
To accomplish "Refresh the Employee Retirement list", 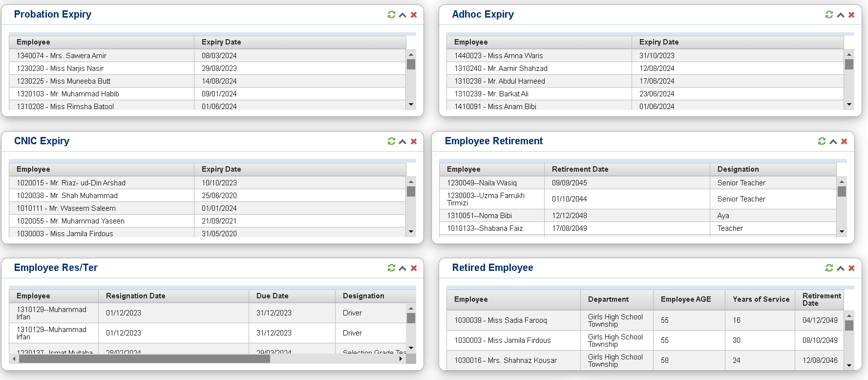I will tap(822, 141).
